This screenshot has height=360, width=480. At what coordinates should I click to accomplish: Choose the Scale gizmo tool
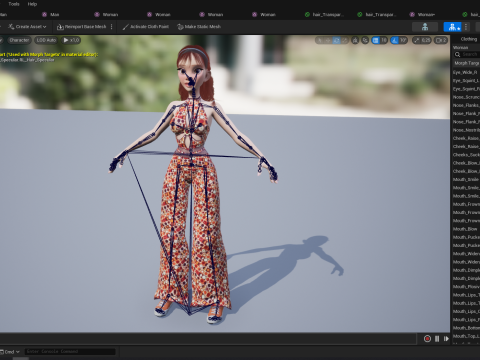[x=345, y=40]
